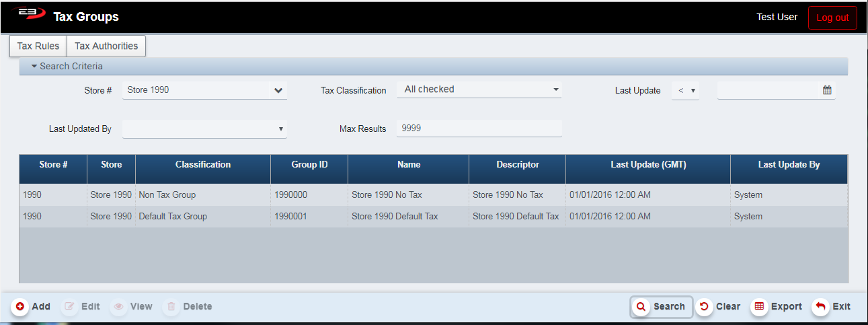Open the Last Update calendar picker
Screen dimensions: 868x325
click(x=827, y=90)
